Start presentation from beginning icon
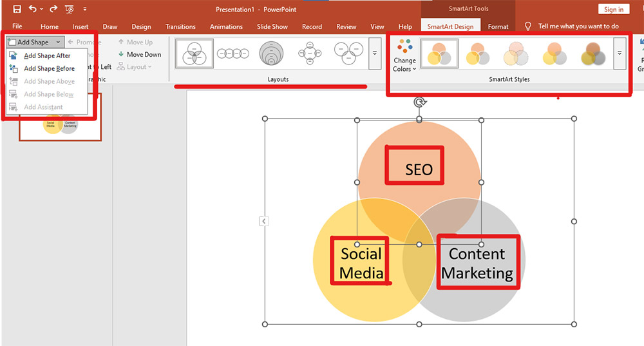Screen dimensions: 644x346 pos(70,9)
